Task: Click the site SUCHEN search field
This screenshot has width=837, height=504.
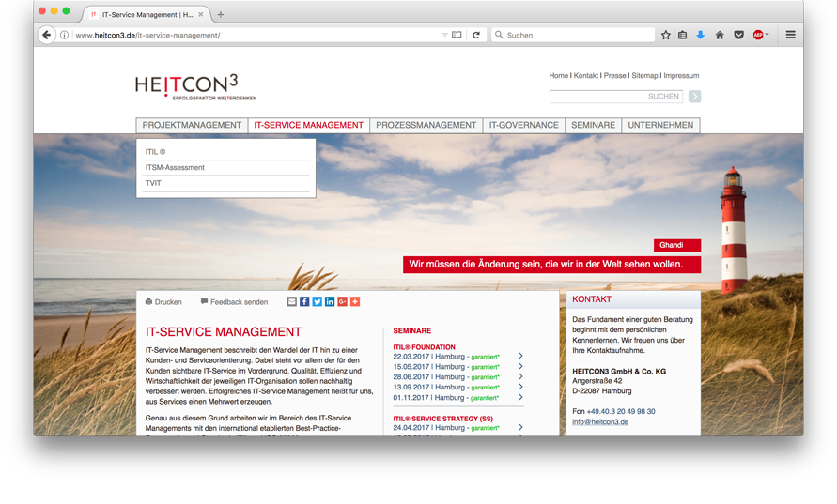Action: point(616,97)
